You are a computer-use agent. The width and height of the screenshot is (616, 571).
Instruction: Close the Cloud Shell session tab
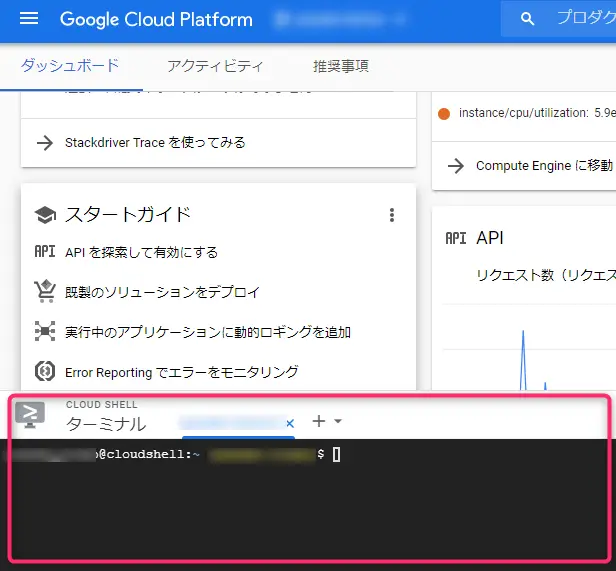point(290,424)
